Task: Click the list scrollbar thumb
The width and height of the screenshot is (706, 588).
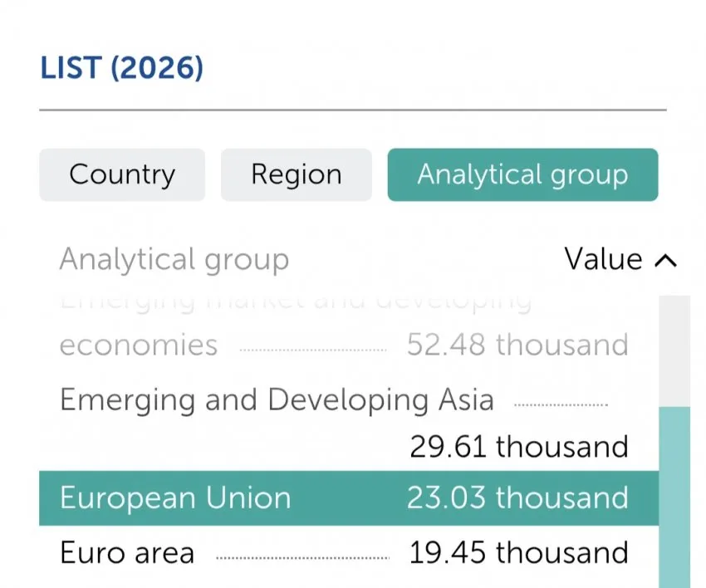Action: coord(674,497)
